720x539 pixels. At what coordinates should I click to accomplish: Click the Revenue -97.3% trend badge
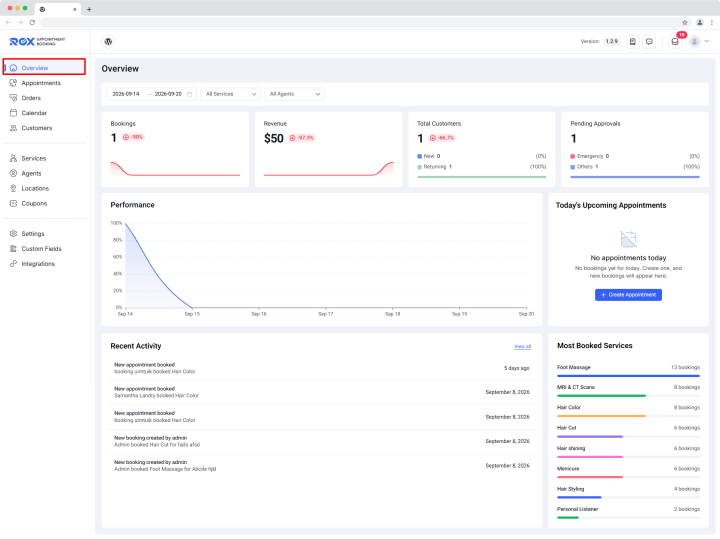point(302,138)
